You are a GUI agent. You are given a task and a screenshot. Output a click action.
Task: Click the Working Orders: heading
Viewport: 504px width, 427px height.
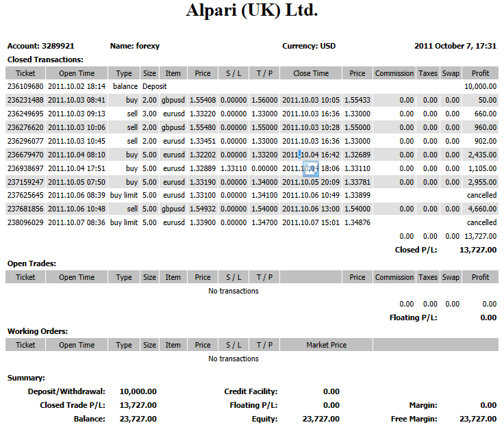pyautogui.click(x=38, y=332)
